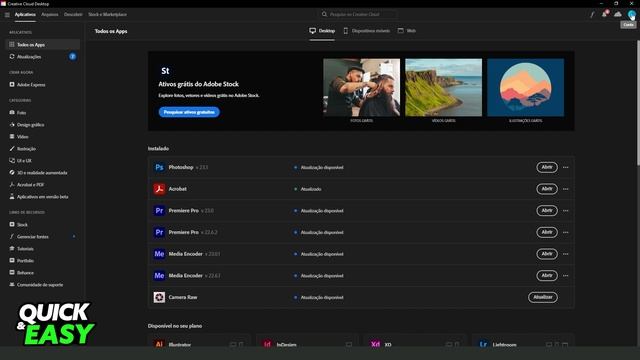Select Todos os Apps in sidebar

click(x=42, y=44)
